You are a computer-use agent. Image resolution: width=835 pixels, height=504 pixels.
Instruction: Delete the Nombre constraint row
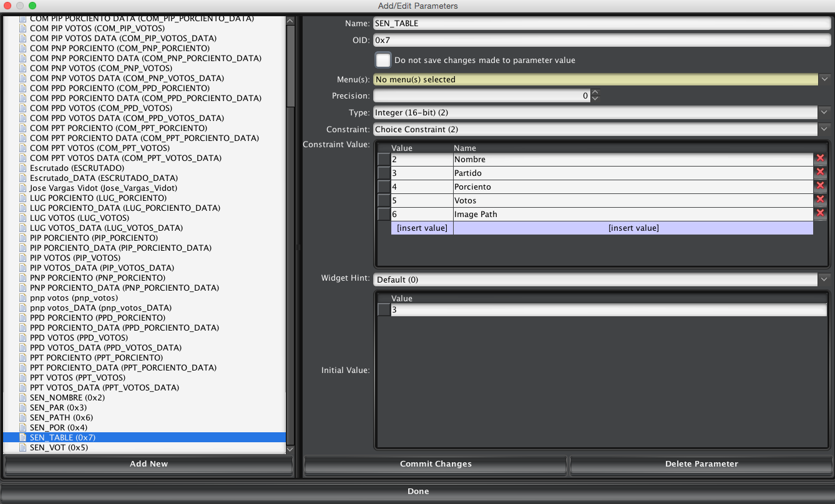pyautogui.click(x=820, y=159)
